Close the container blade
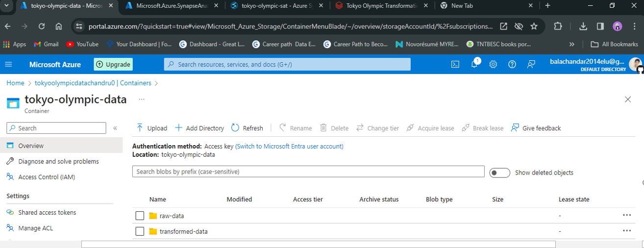 [x=628, y=99]
